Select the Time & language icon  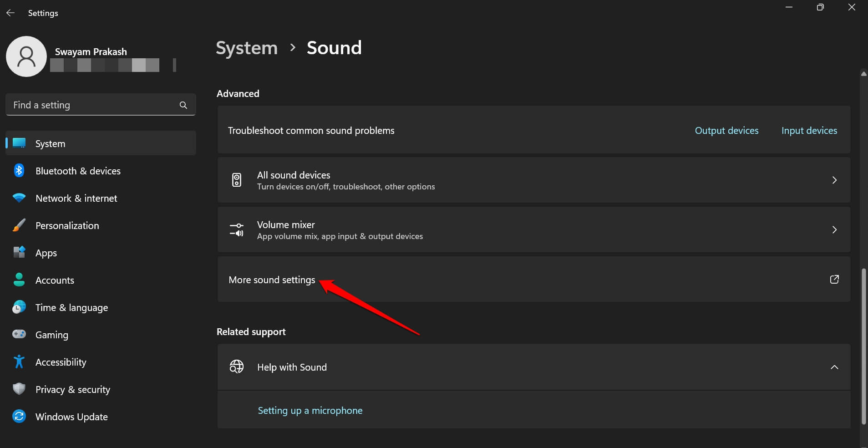tap(19, 307)
